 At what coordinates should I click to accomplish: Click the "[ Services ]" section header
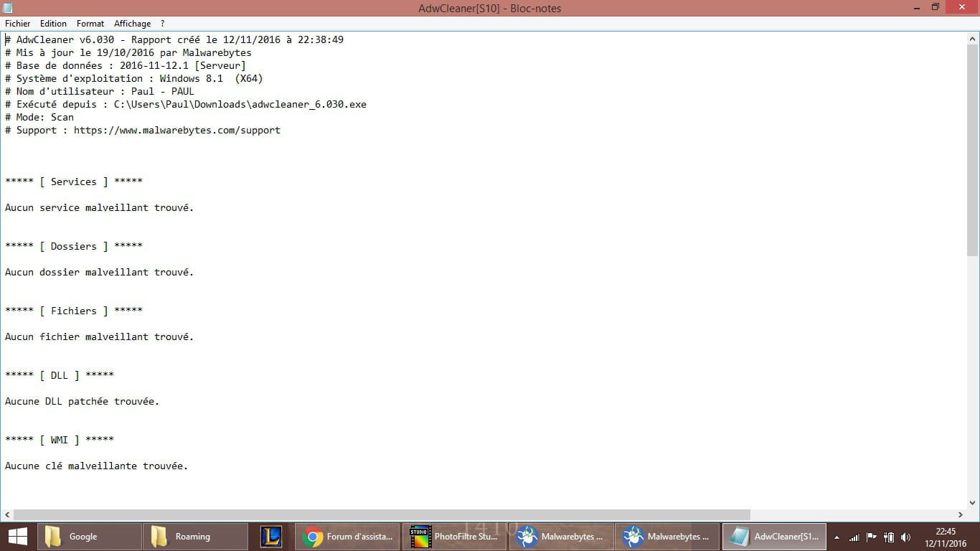click(74, 182)
